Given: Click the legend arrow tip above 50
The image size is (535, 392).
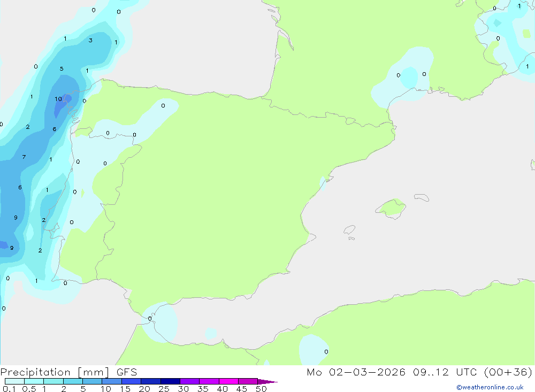Looking at the screenshot, I should pos(267,382).
